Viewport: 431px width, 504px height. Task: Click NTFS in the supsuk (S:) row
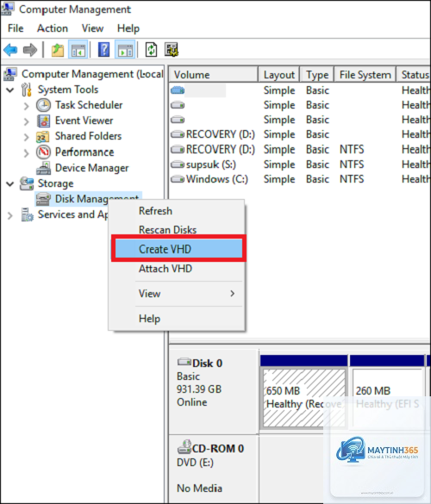tap(352, 165)
